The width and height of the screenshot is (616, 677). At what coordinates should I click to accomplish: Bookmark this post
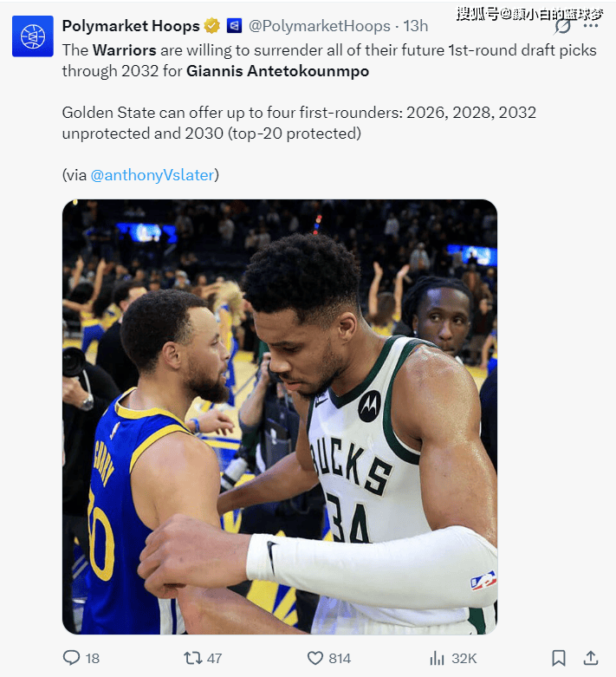click(x=559, y=658)
